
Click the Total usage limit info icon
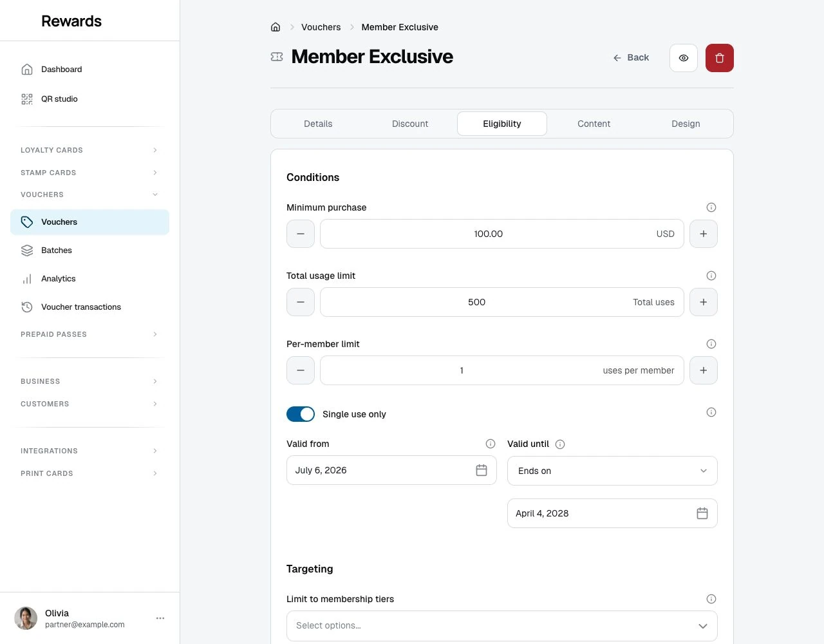pyautogui.click(x=711, y=276)
